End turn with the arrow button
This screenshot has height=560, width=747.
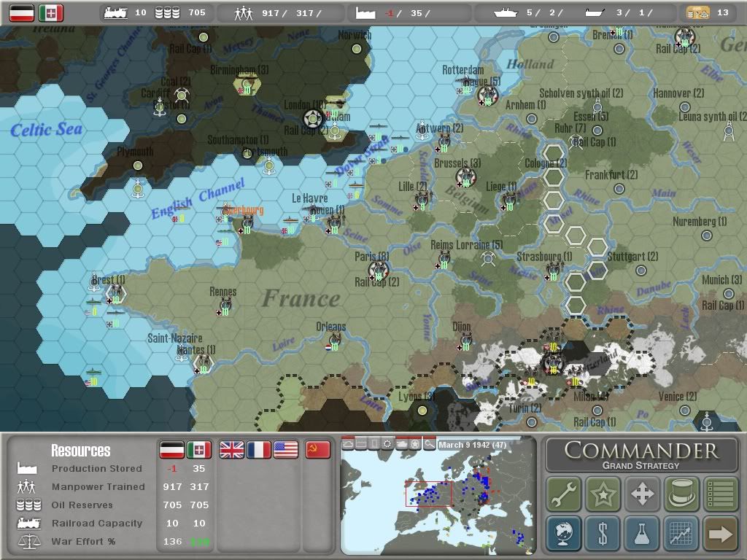point(721,533)
